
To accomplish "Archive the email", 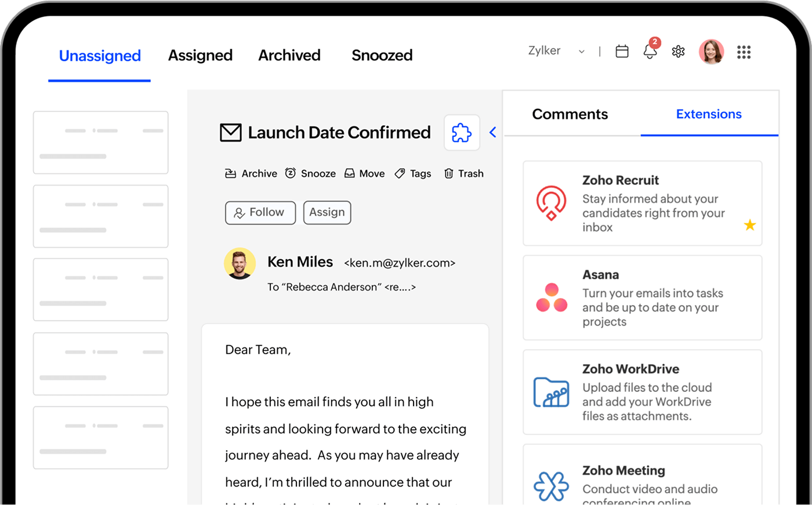I will [x=251, y=173].
